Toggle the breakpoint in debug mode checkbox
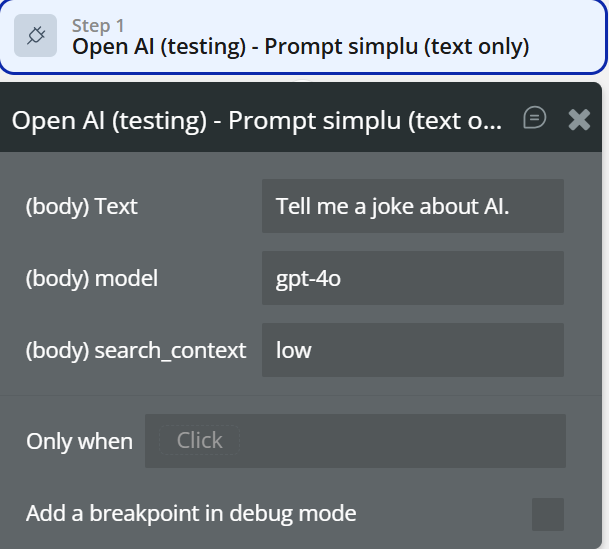Viewport: 609px width, 549px height. pyautogui.click(x=547, y=514)
